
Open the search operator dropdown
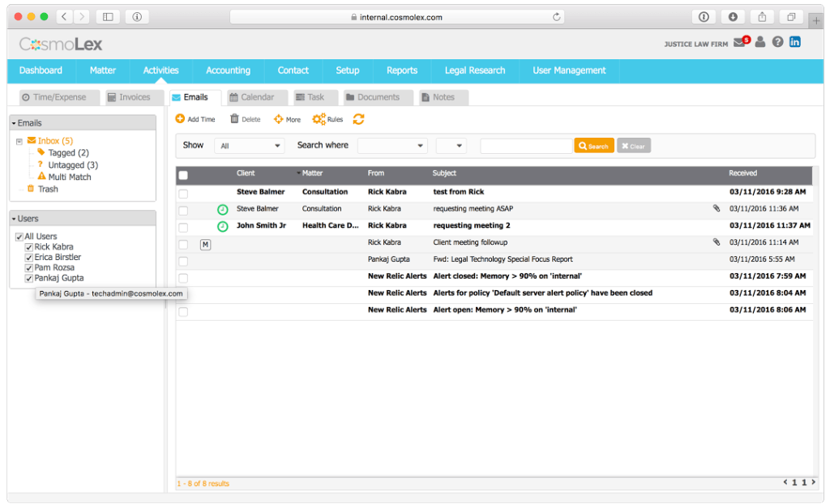pos(451,146)
